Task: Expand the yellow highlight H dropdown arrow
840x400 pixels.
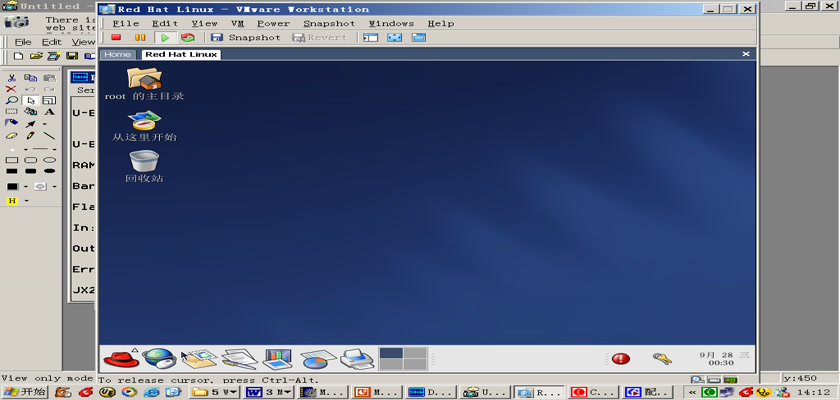Action: point(27,201)
